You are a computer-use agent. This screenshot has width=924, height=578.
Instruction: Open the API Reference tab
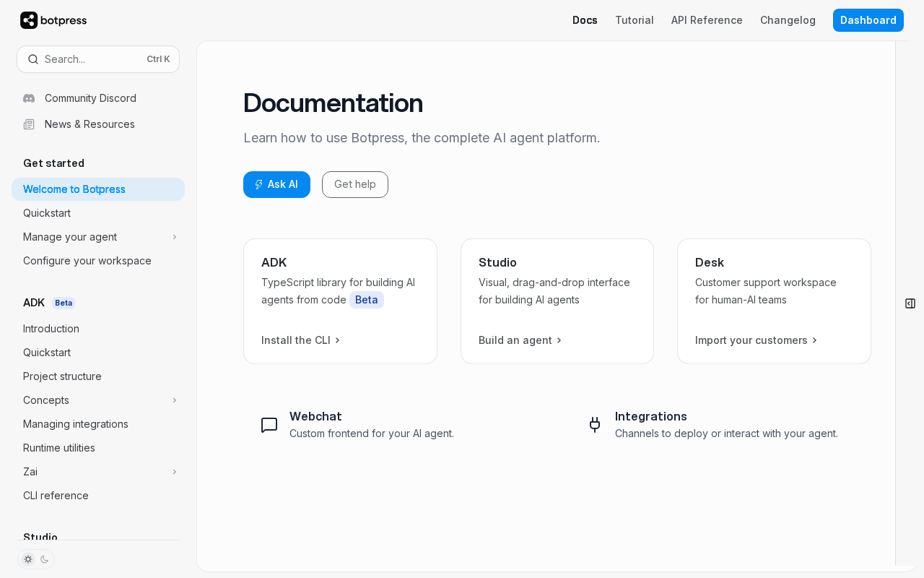[707, 20]
